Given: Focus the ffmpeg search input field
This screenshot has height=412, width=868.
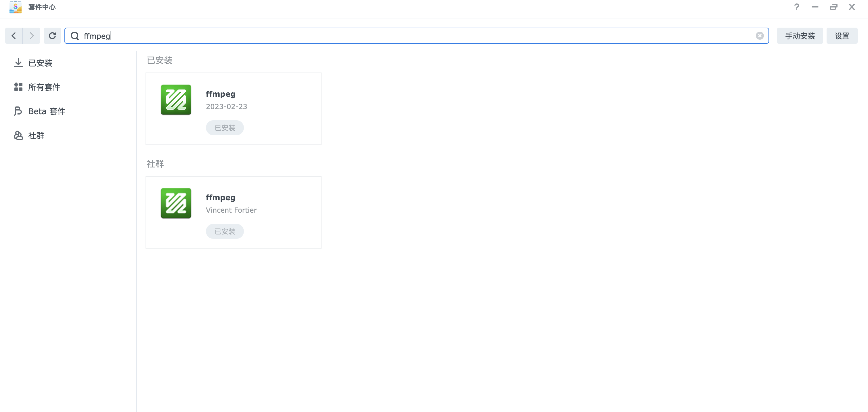Looking at the screenshot, I should pyautogui.click(x=416, y=36).
